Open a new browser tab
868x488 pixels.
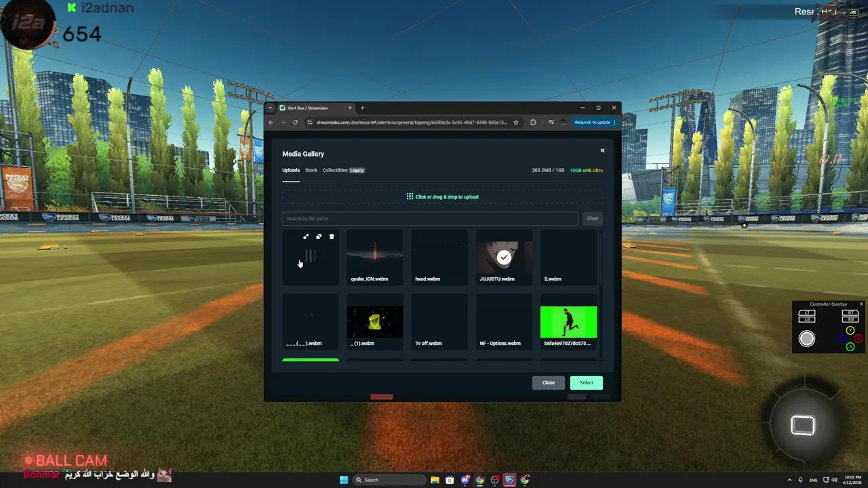point(362,108)
